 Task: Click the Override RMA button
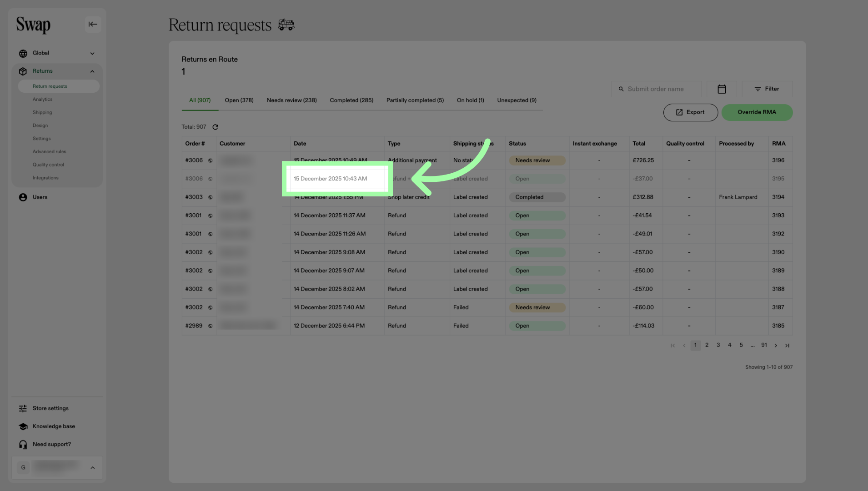tap(757, 113)
